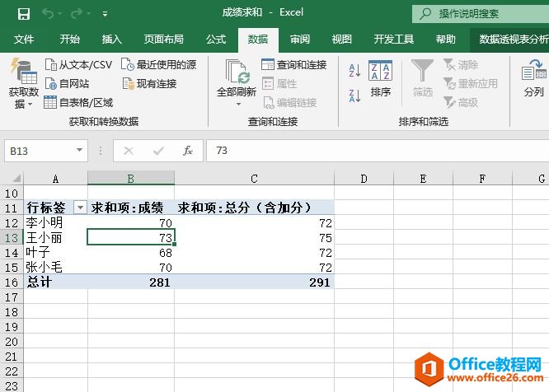This screenshot has width=549, height=392.
Task: Select row 16 header
Action: 12,282
